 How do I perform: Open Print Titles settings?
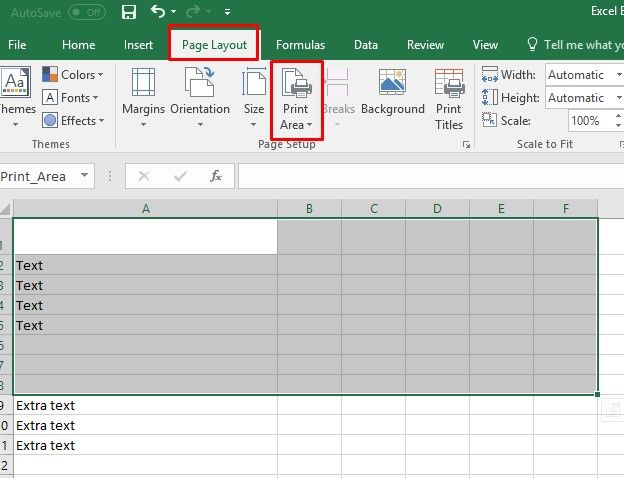click(449, 98)
